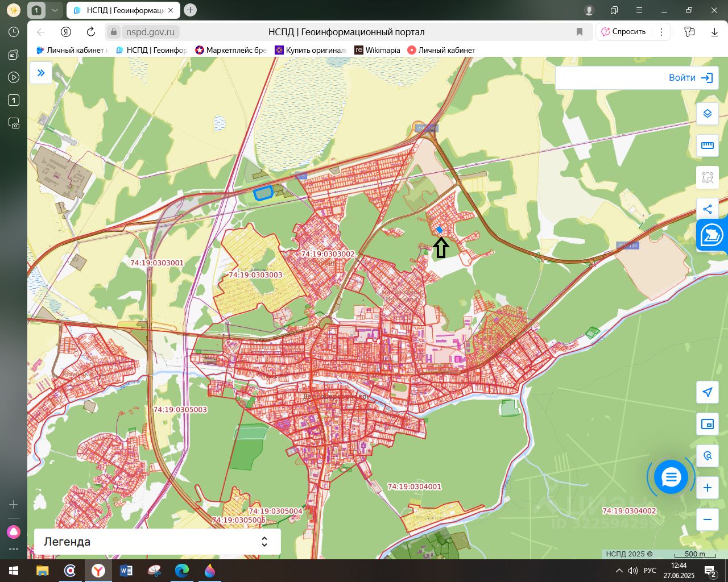Click the share map icon
Viewport: 728px width, 582px height.
707,209
